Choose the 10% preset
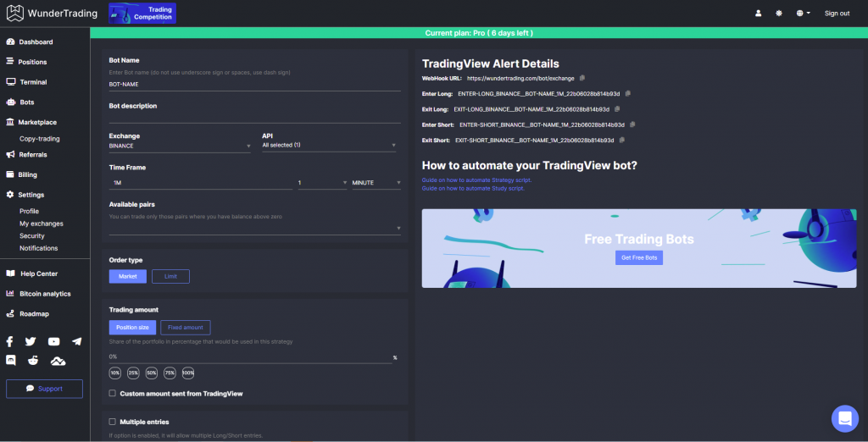This screenshot has width=868, height=442. tap(115, 373)
